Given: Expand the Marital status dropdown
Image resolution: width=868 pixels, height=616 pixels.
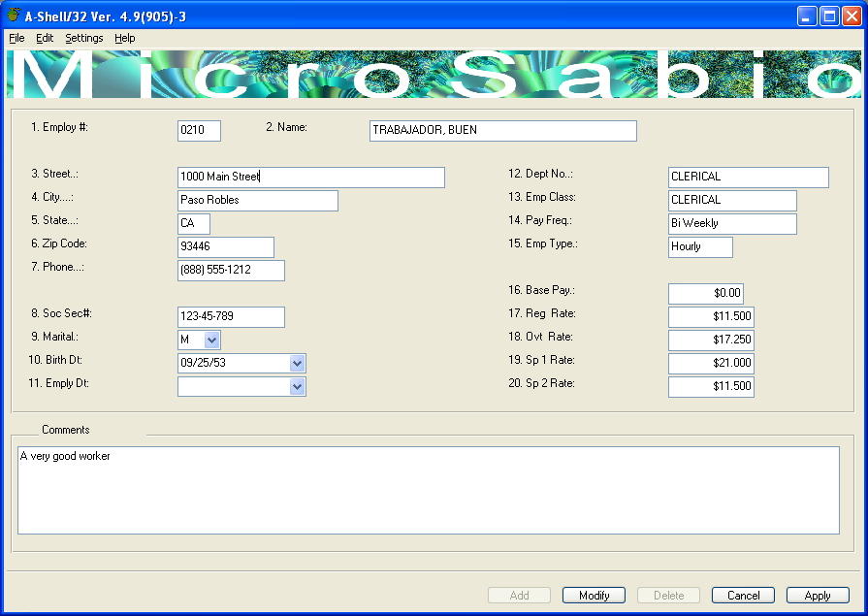Looking at the screenshot, I should [211, 340].
